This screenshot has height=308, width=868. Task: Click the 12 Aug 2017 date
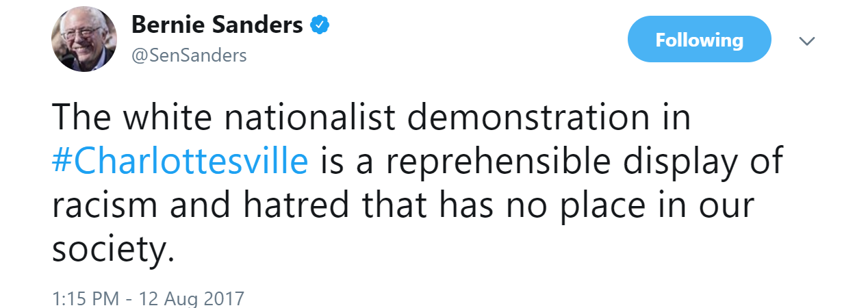[x=192, y=299]
